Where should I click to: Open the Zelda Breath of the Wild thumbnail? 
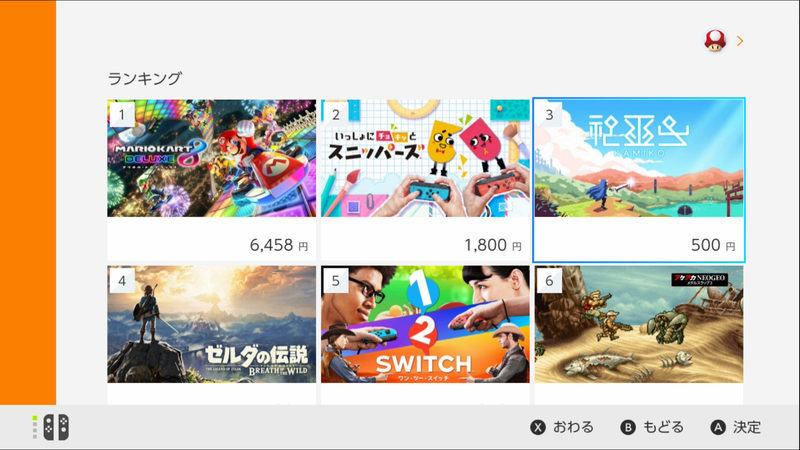click(212, 324)
